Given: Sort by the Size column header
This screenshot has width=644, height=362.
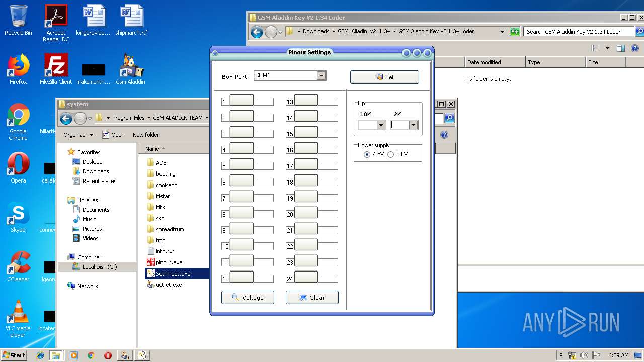Looking at the screenshot, I should 606,62.
